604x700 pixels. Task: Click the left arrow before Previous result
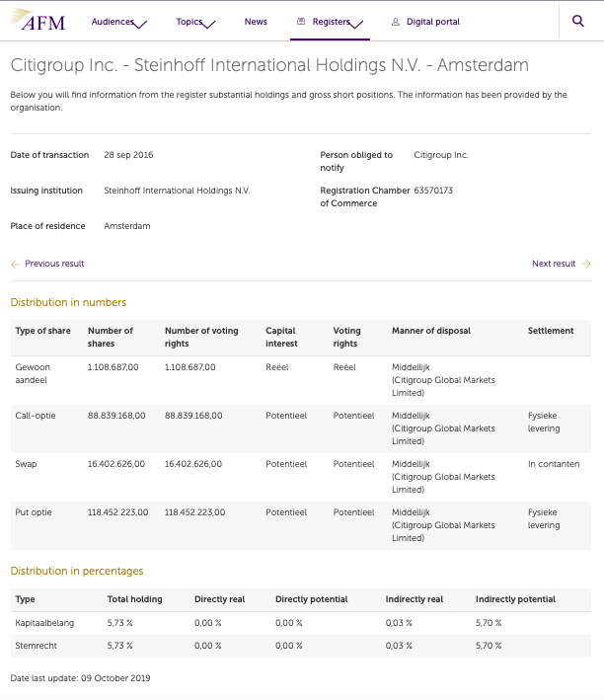(15, 264)
